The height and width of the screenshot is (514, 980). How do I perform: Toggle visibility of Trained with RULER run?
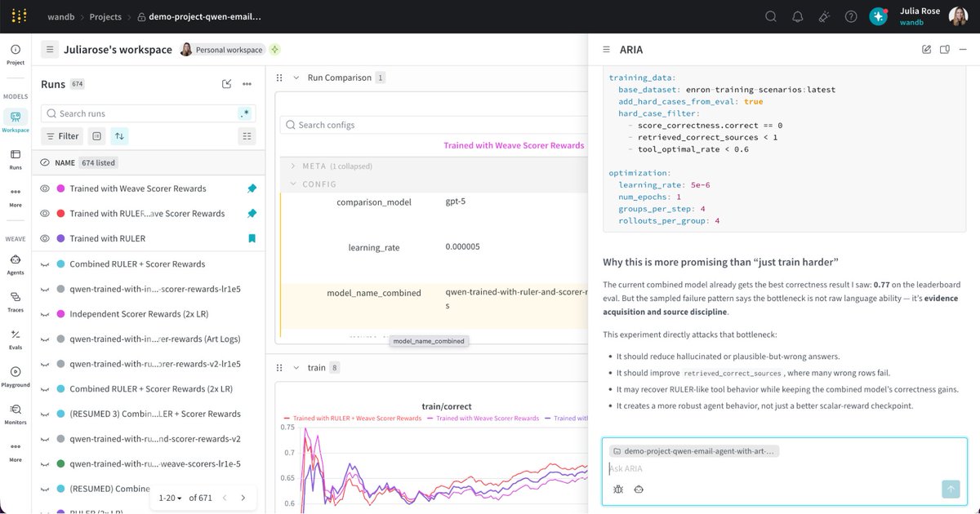pyautogui.click(x=45, y=239)
